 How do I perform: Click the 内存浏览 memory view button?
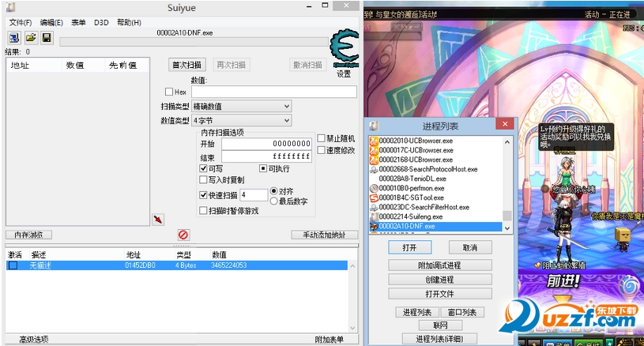pyautogui.click(x=28, y=235)
